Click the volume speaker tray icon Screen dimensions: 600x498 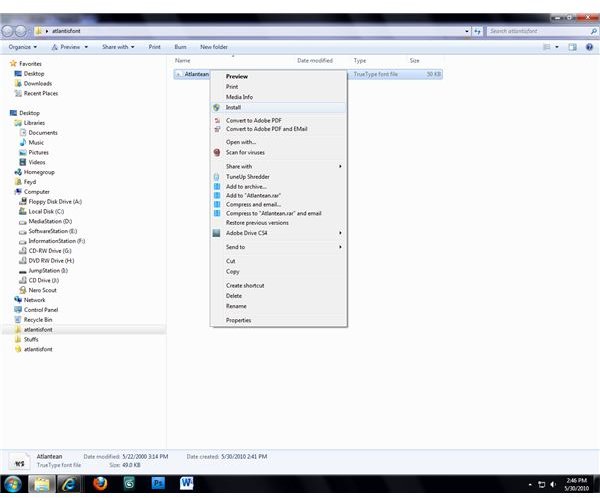[553, 485]
